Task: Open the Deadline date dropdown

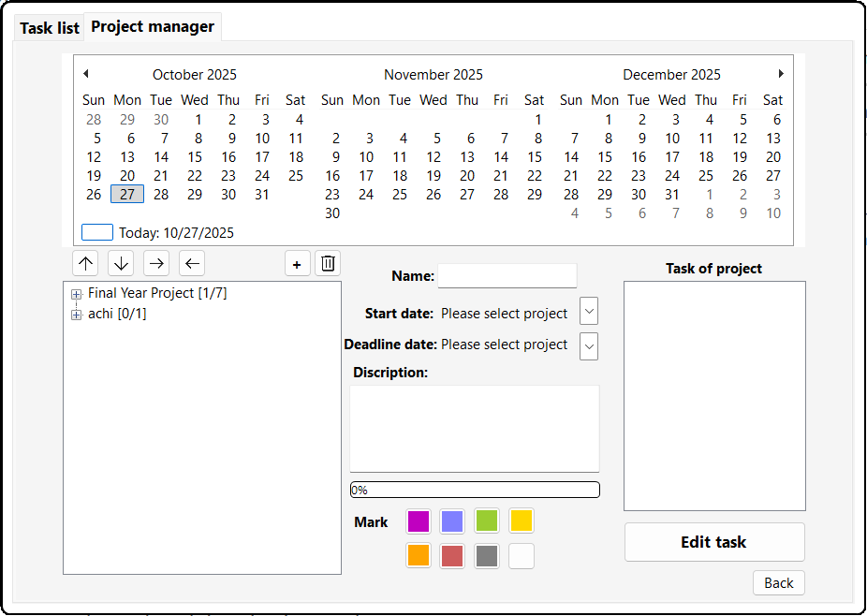Action: tap(589, 346)
